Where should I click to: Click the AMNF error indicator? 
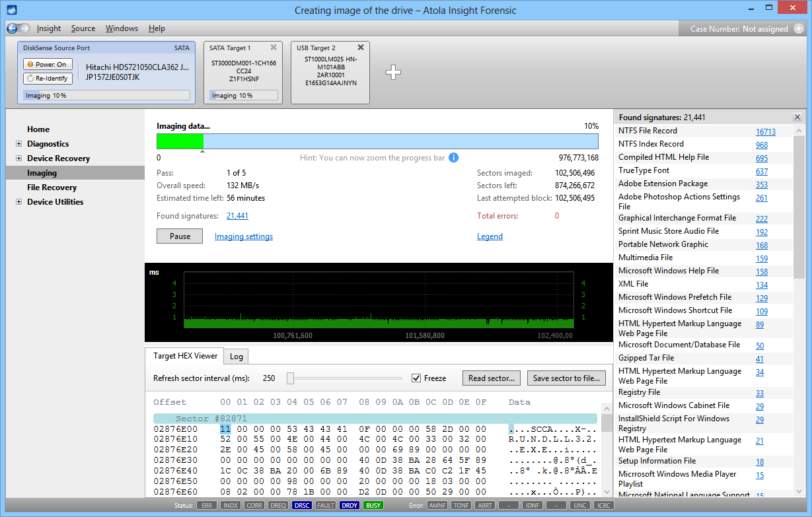tap(437, 505)
